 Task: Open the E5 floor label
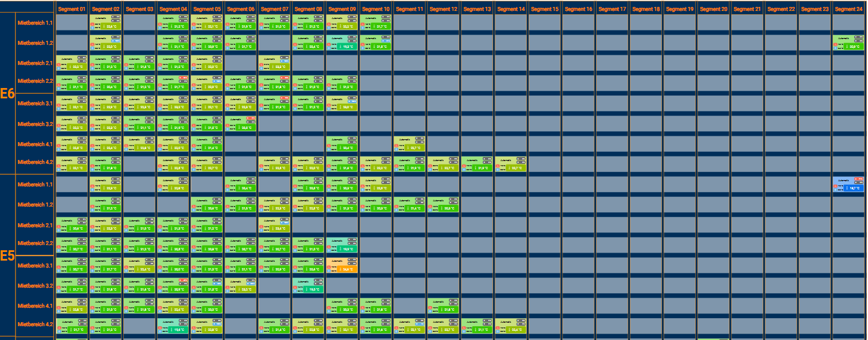tap(7, 255)
